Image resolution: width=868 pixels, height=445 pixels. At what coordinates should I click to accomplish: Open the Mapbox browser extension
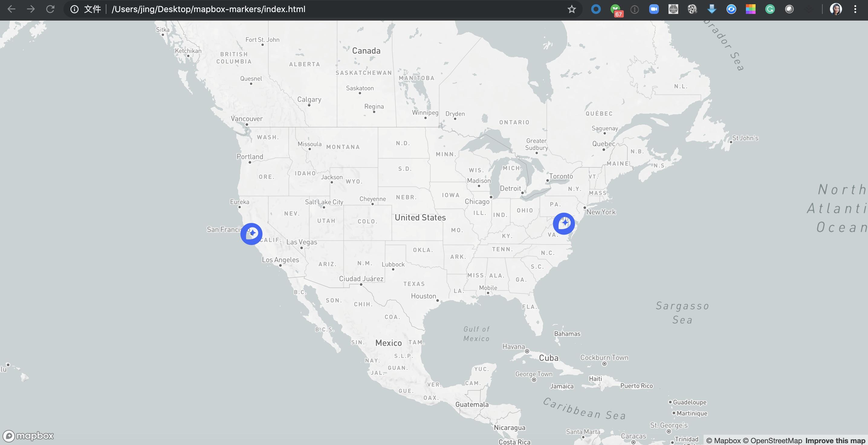pos(673,9)
